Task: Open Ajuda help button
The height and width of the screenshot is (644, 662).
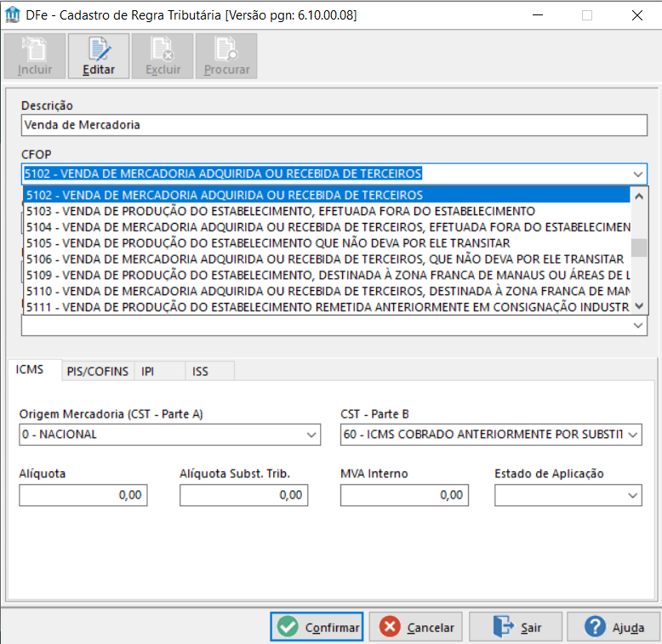Action: (x=613, y=627)
